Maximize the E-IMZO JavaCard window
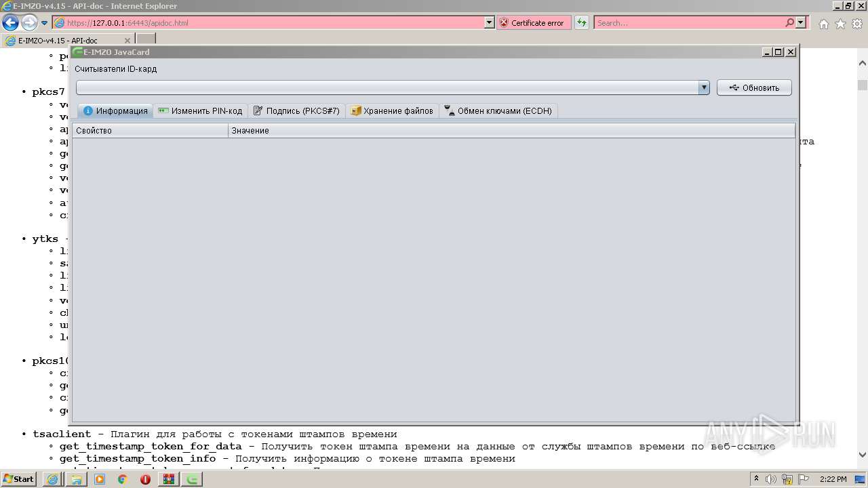 778,52
